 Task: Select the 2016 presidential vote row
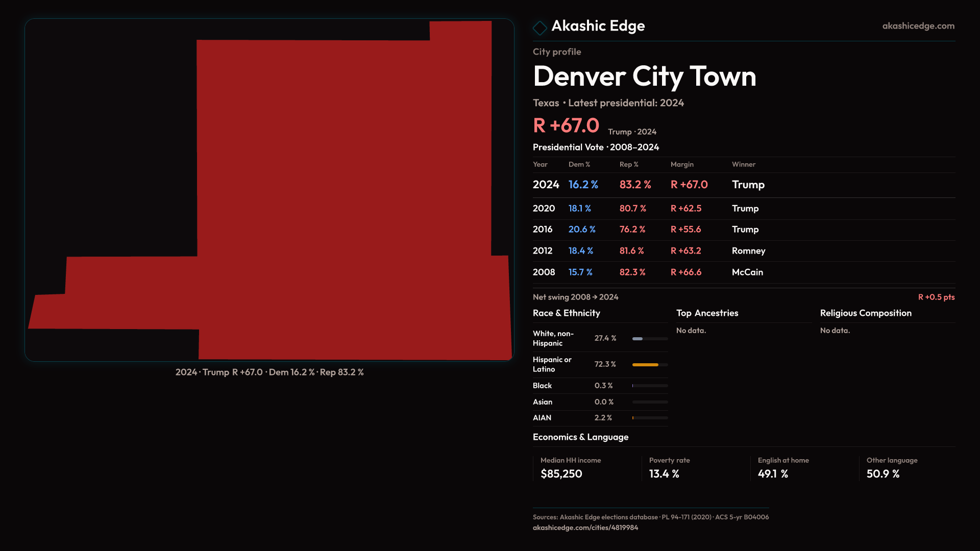(x=743, y=230)
